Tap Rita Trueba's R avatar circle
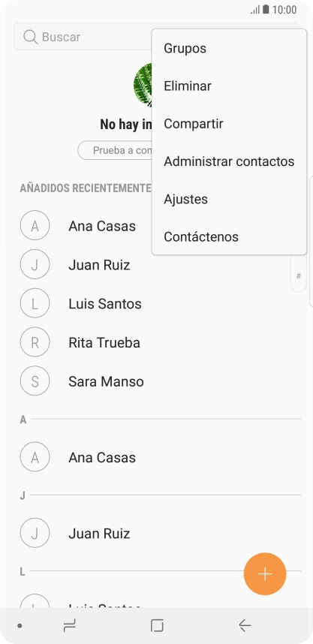 pos(35,342)
